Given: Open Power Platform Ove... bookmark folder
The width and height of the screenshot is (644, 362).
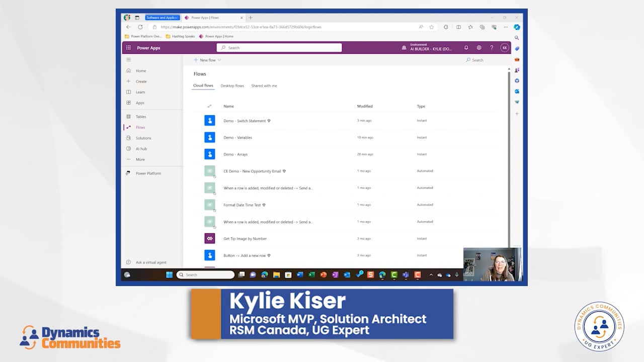Looking at the screenshot, I should click(143, 36).
